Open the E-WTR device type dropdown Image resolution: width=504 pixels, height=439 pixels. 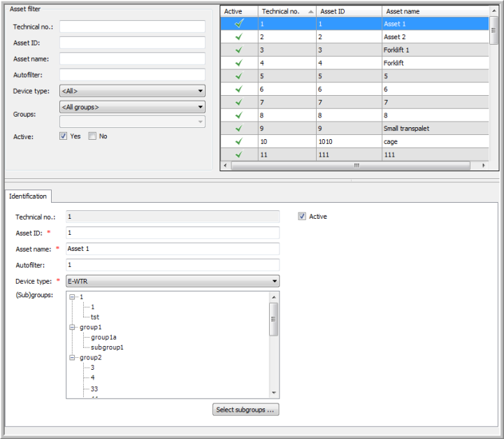tap(172, 281)
